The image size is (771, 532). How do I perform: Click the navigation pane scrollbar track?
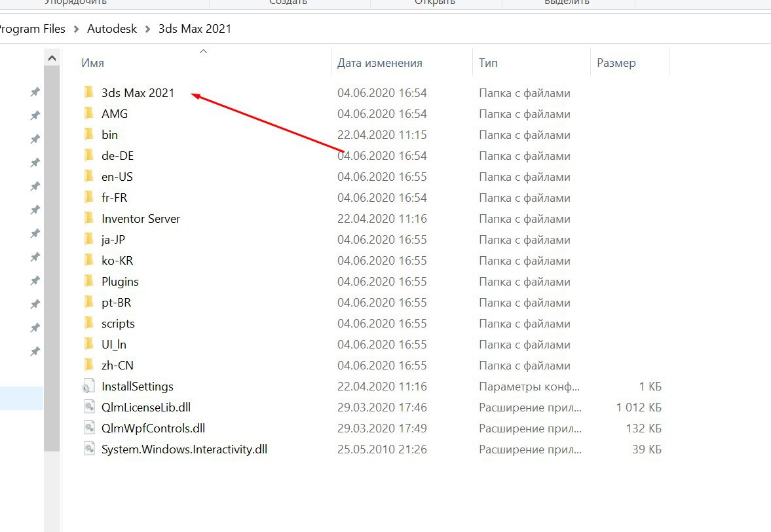pyautogui.click(x=52, y=491)
